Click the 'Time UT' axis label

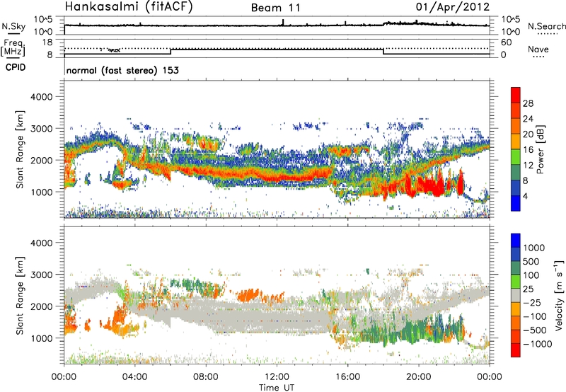tap(277, 387)
